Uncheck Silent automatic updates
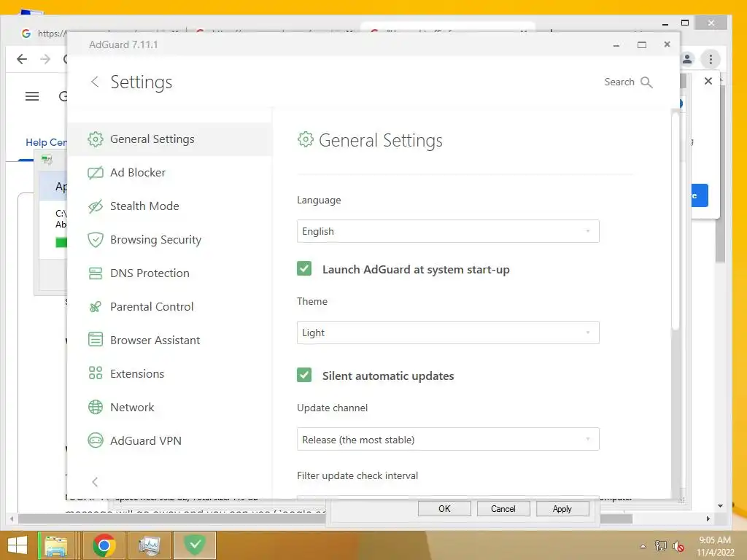 click(x=304, y=376)
